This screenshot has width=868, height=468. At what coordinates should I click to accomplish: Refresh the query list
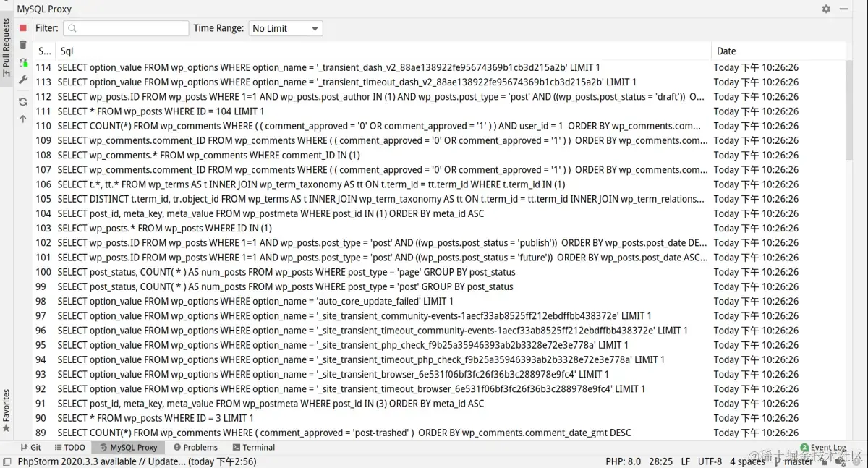coord(24,101)
